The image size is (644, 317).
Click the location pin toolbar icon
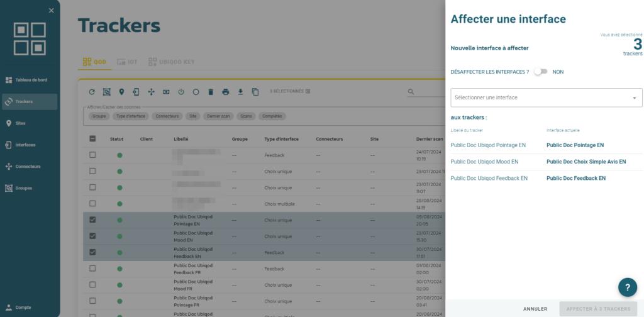click(x=121, y=92)
